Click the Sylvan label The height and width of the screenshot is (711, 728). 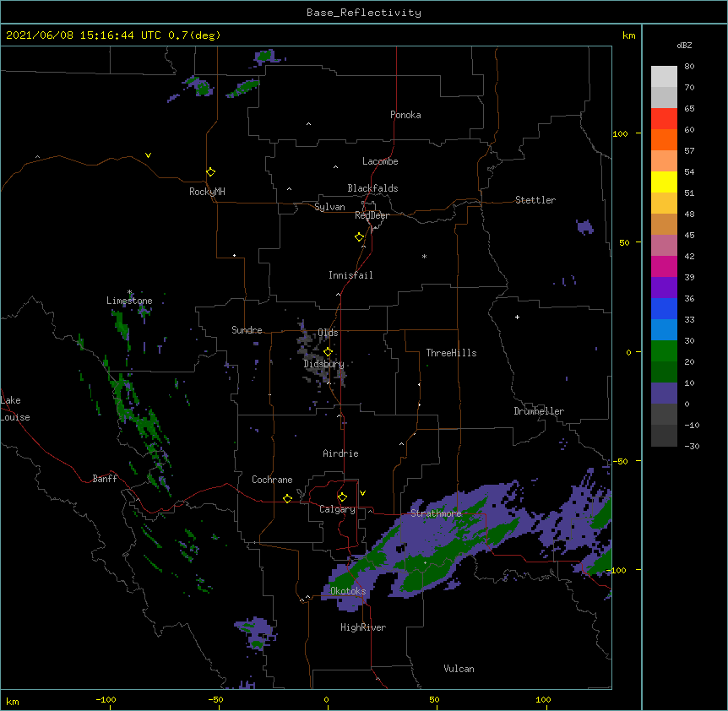click(x=329, y=207)
